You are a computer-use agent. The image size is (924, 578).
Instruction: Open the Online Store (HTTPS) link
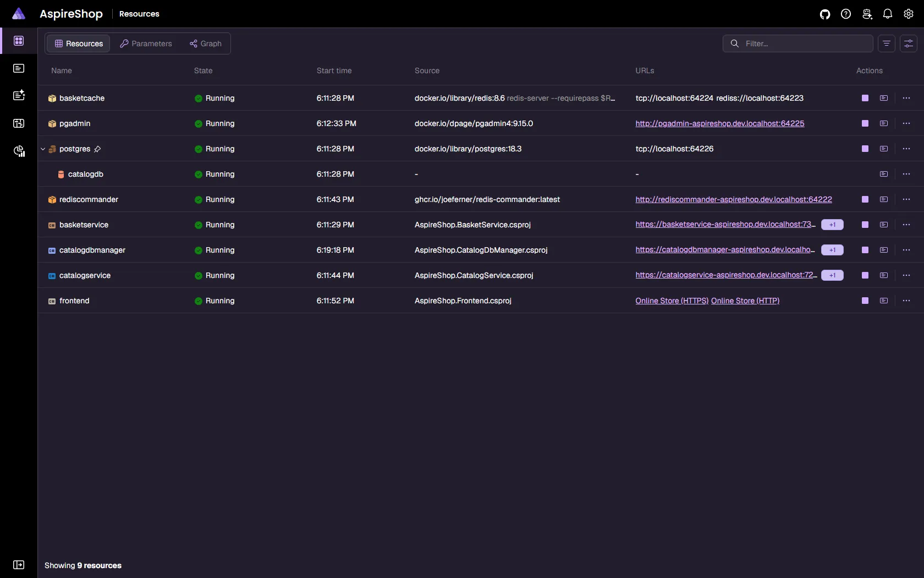pos(672,301)
